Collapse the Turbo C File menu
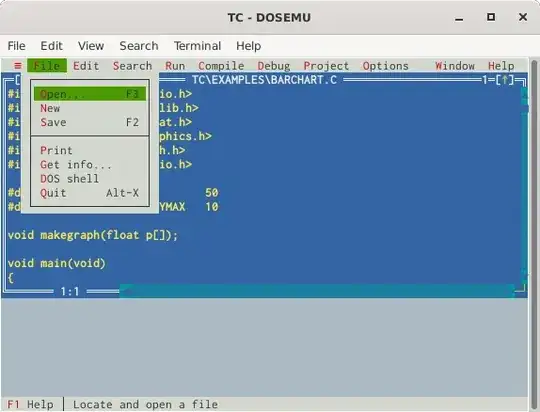The width and height of the screenshot is (540, 412). click(x=47, y=65)
